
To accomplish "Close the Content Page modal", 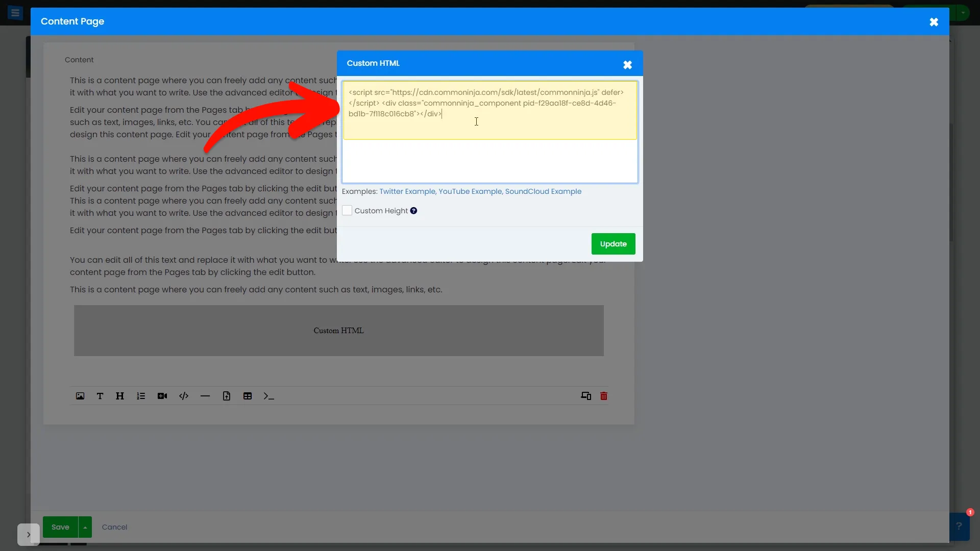I will pyautogui.click(x=934, y=22).
